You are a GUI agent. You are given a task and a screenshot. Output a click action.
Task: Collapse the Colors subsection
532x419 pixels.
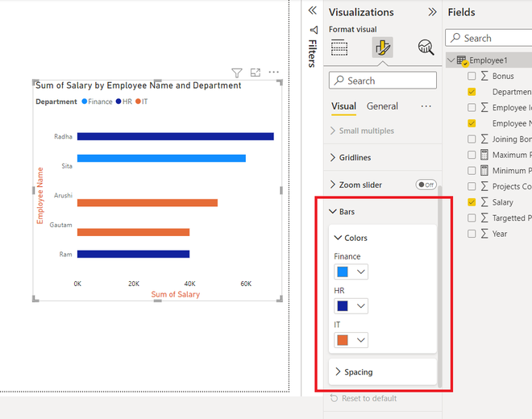pyautogui.click(x=338, y=238)
